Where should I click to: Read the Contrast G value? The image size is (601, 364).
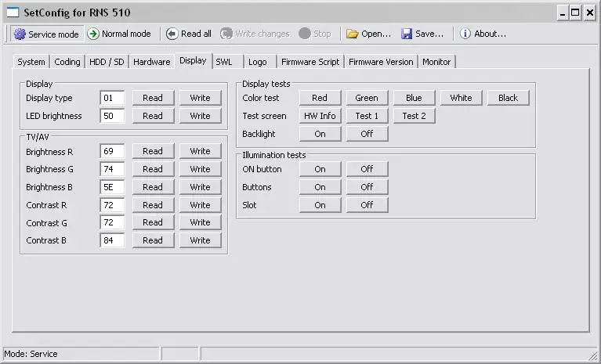click(153, 222)
